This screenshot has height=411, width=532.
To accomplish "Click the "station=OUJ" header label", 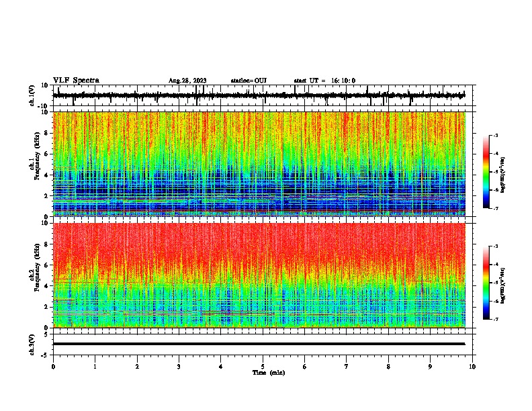I will click(249, 81).
